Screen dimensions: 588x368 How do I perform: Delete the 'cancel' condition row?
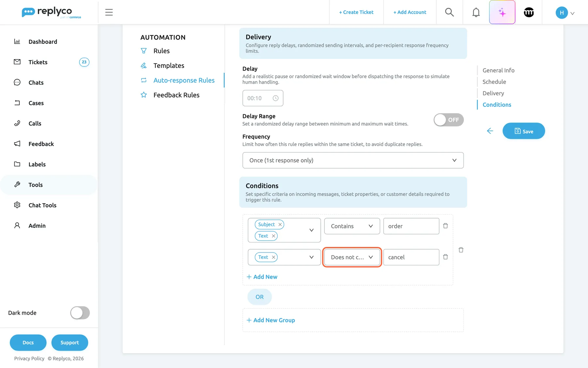[x=445, y=257]
